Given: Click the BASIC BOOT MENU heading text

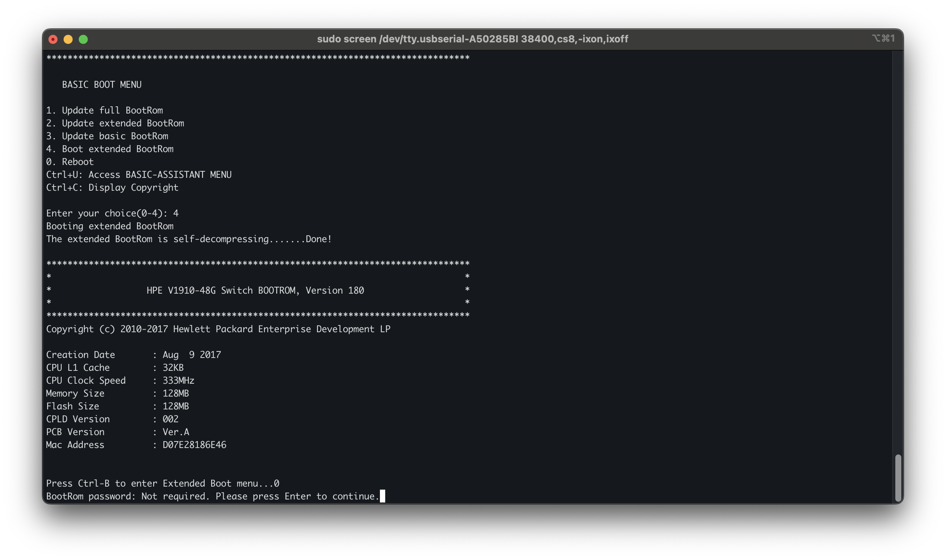Looking at the screenshot, I should click(x=101, y=85).
